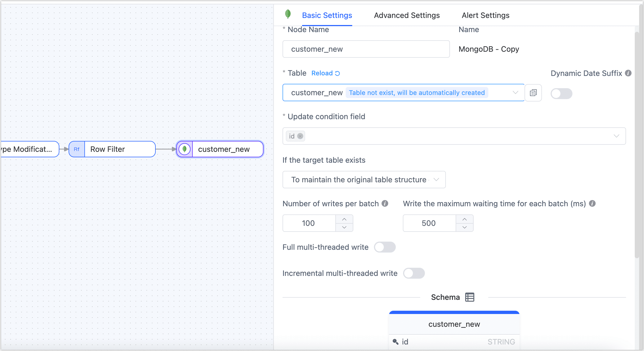Click the info icon beside Number of writes per batch
Image resolution: width=644 pixels, height=351 pixels.
coord(385,203)
